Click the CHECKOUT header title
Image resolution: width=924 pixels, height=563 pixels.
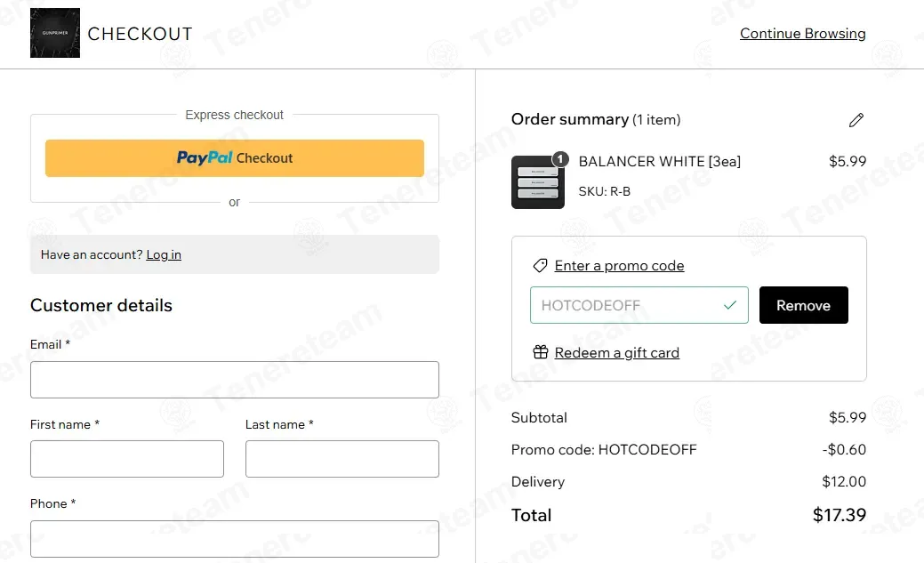[141, 34]
